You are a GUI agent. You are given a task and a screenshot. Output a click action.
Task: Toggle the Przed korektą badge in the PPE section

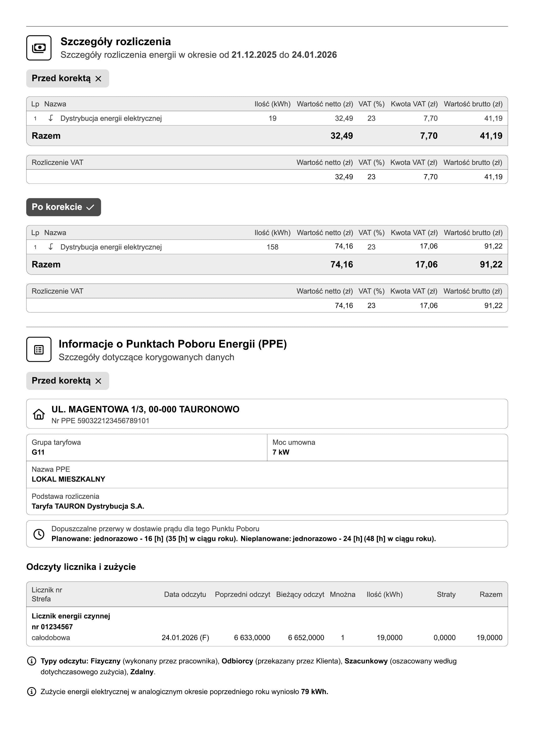[68, 381]
